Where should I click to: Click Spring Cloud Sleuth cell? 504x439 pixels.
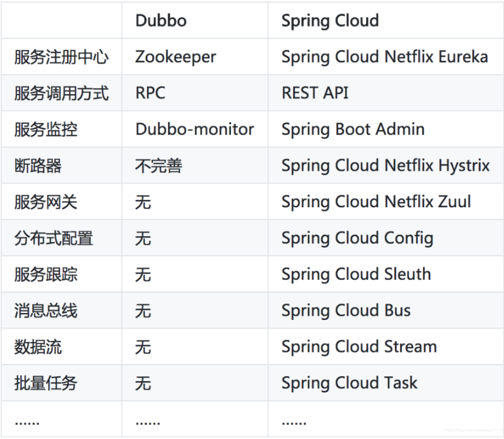[356, 274]
